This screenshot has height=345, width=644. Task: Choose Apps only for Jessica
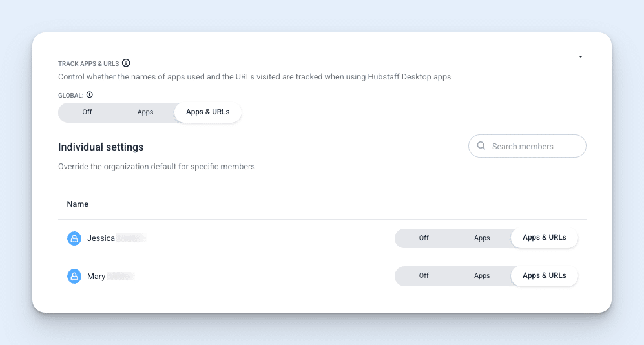pos(482,238)
